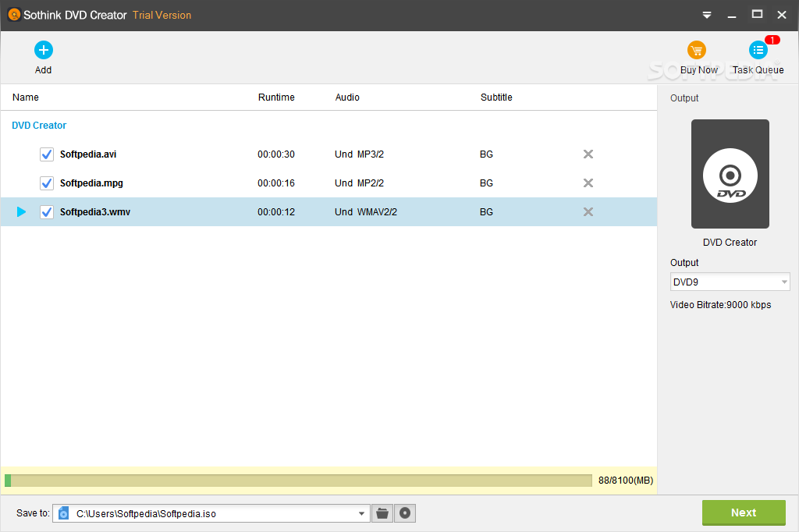The image size is (799, 532).
Task: Click runtime 00:00:12
Action: click(276, 212)
